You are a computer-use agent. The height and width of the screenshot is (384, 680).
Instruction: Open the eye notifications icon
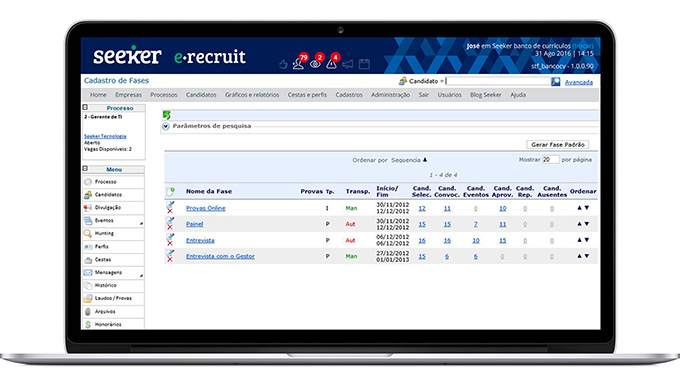click(315, 64)
